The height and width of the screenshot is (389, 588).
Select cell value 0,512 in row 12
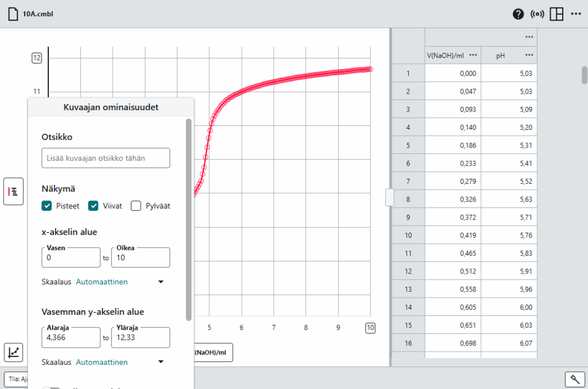453,271
